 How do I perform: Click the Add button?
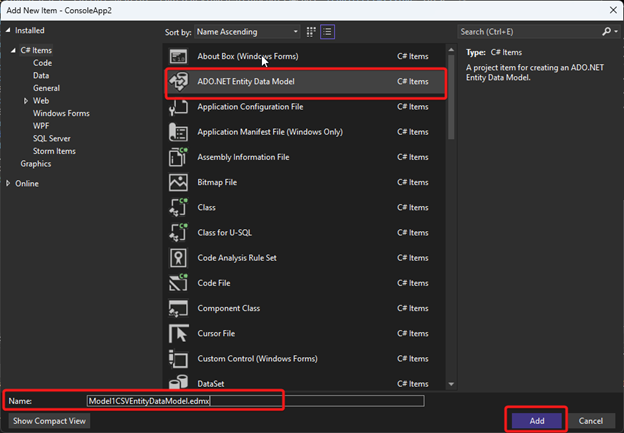point(537,420)
